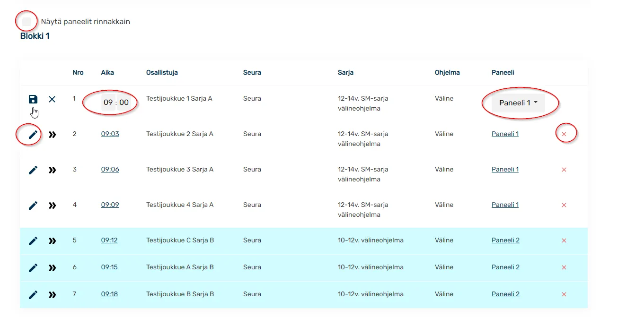Click double-arrow icon in row 3
This screenshot has height=326, width=644.
point(53,170)
